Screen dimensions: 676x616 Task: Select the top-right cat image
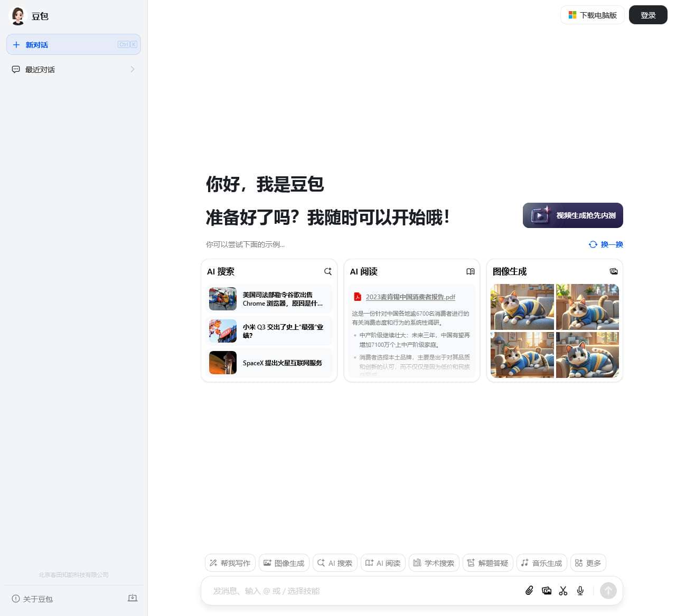pos(587,307)
